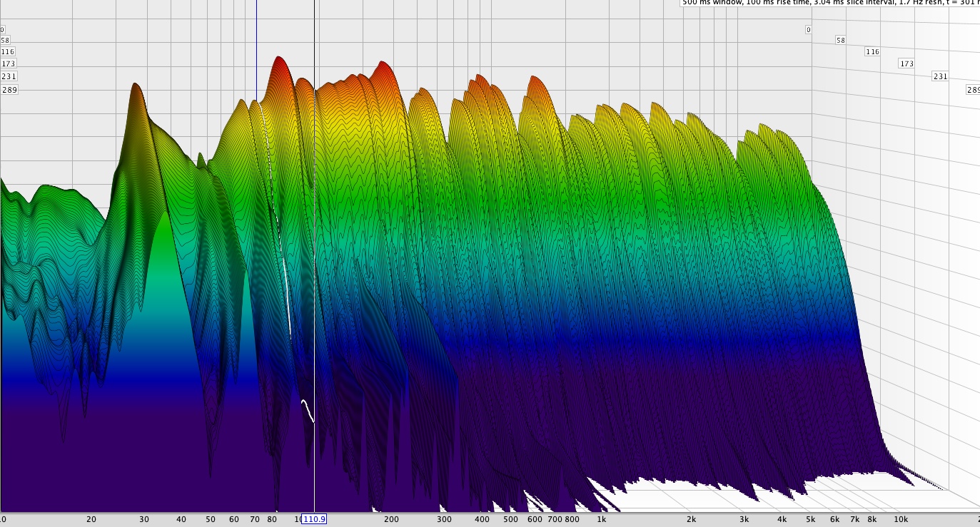980x527 pixels.
Task: Click the 116 time label on left edge
Action: click(x=8, y=52)
